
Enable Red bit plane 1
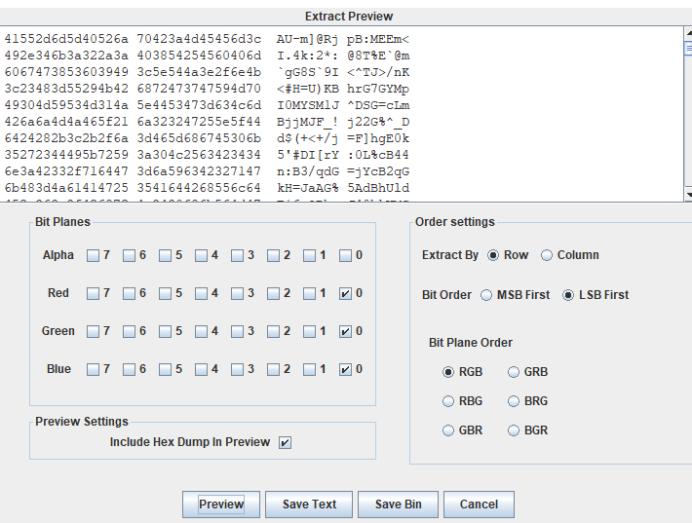(309, 293)
